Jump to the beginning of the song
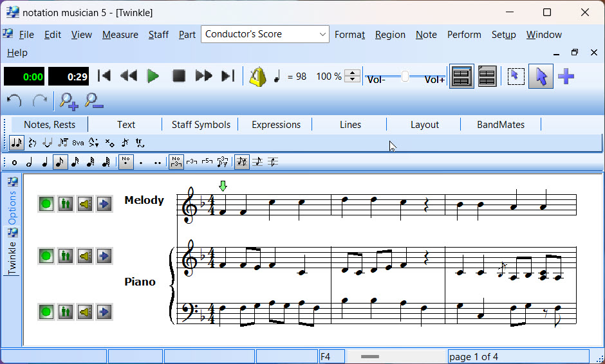This screenshot has width=605, height=364. [104, 76]
